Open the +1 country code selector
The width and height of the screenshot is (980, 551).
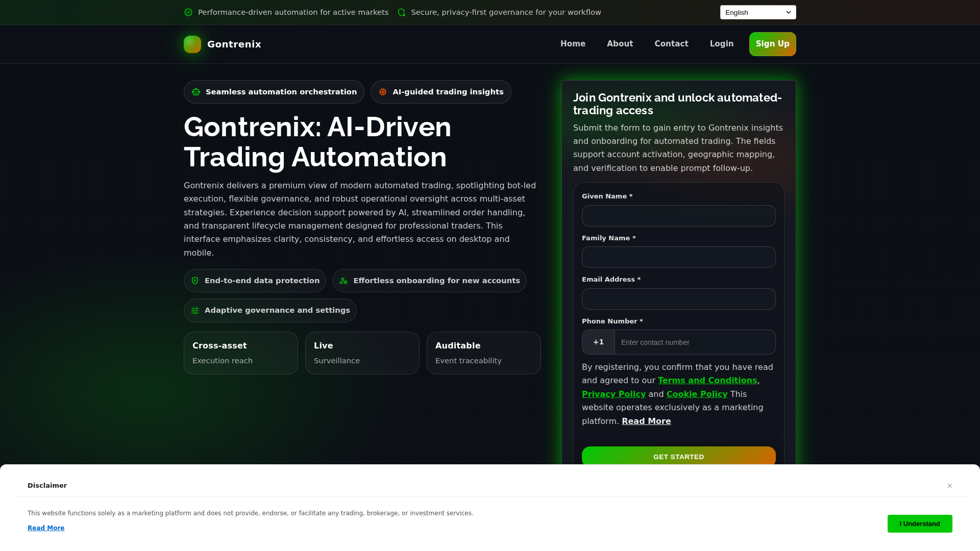pos(598,342)
